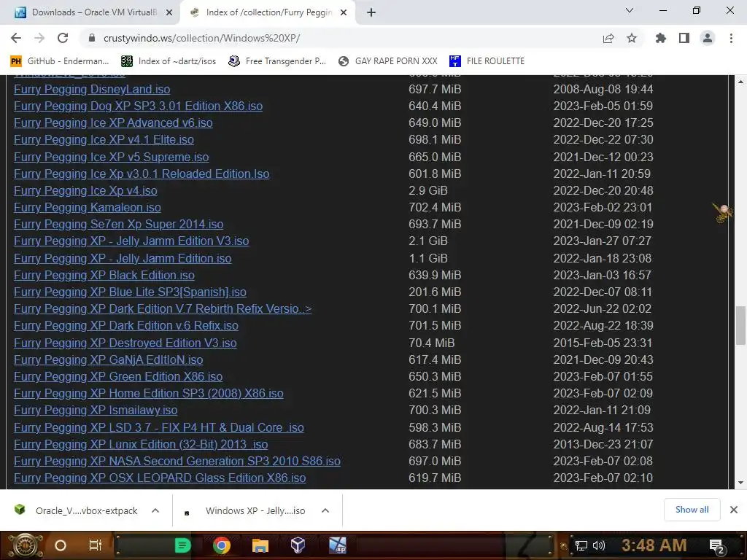Open the Chrome three-dot menu

click(x=731, y=38)
